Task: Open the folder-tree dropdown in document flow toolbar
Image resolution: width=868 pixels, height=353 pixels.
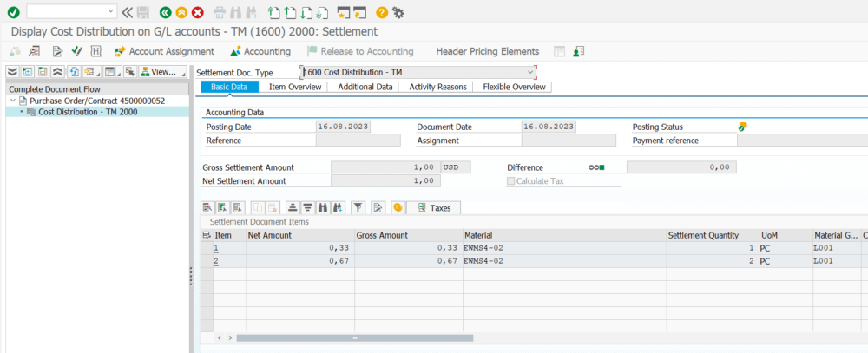Action: point(91,71)
